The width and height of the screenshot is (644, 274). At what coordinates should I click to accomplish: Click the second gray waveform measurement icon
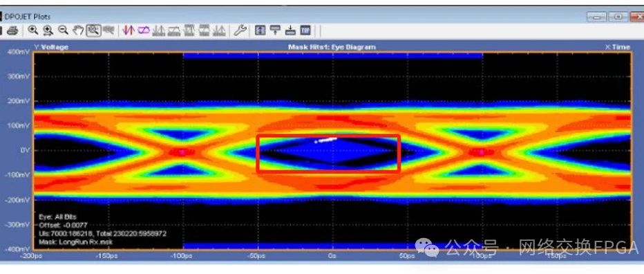coord(174,30)
